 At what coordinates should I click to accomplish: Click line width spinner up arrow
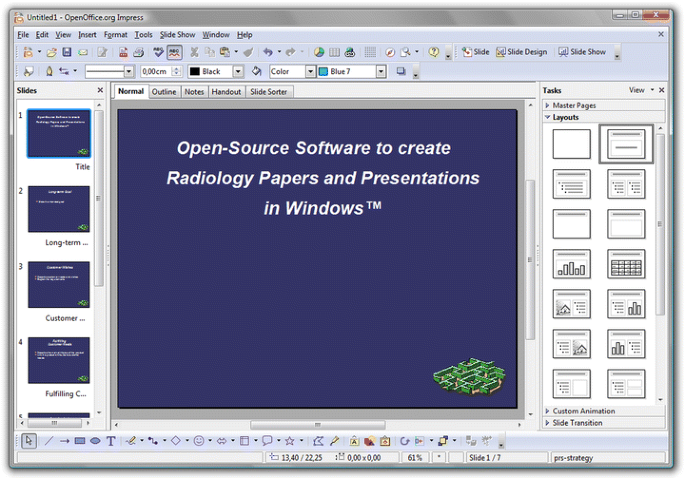pos(176,69)
